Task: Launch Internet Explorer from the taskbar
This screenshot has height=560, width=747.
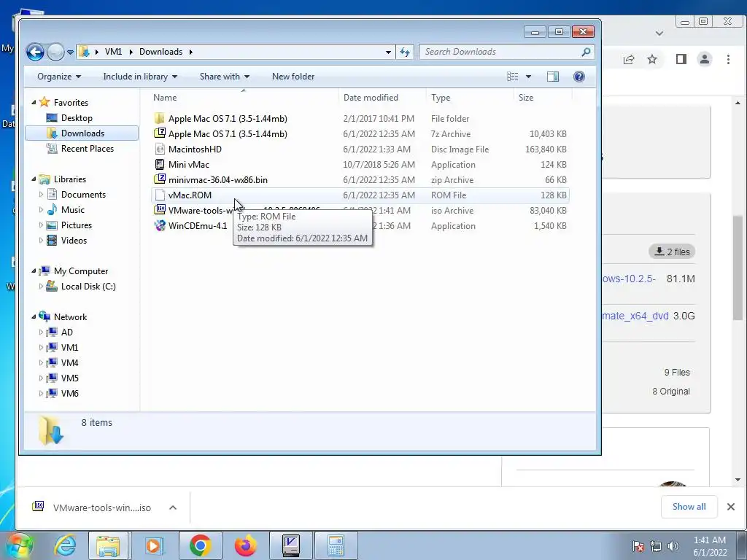Action: 65,545
